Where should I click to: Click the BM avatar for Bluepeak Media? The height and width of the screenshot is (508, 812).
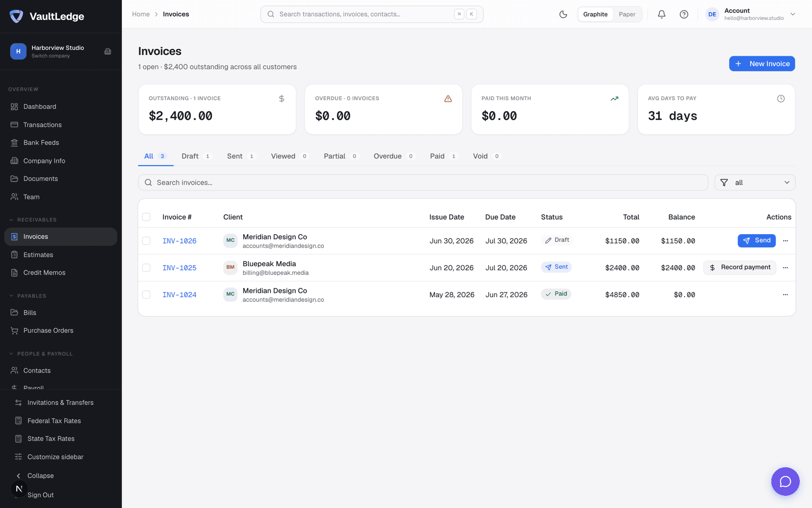230,267
